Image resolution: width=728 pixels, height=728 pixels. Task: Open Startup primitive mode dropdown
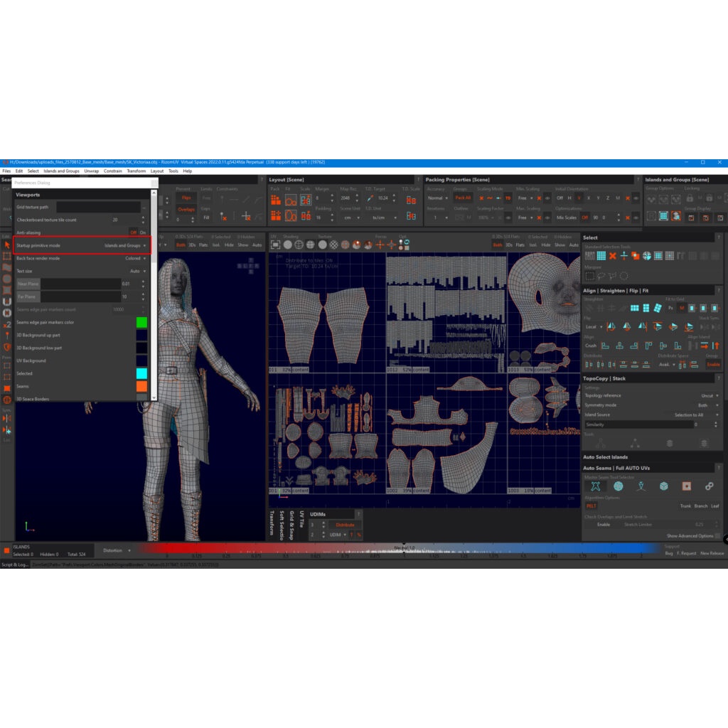coord(125,245)
